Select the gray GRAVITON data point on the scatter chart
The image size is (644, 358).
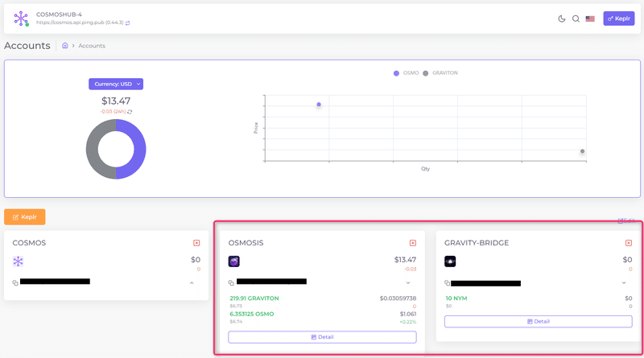click(582, 151)
